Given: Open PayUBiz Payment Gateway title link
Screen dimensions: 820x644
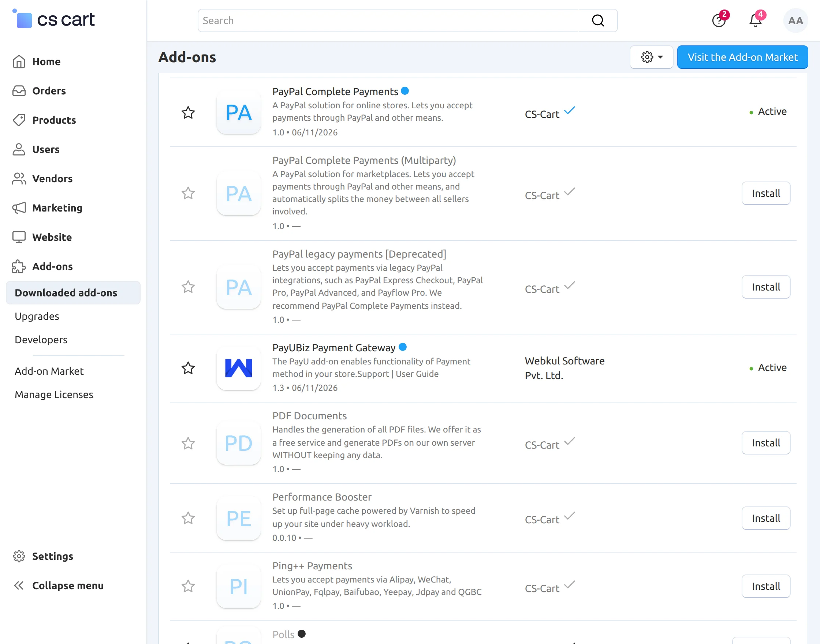Looking at the screenshot, I should tap(333, 348).
